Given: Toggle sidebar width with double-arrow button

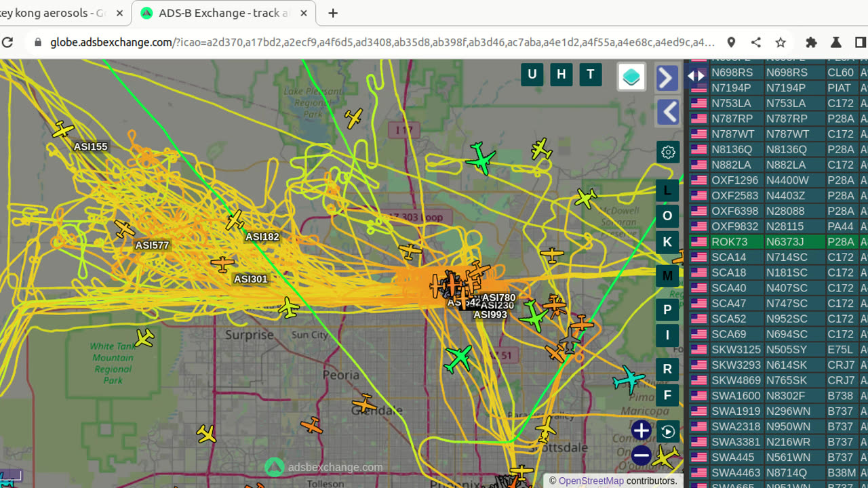Looking at the screenshot, I should [696, 76].
